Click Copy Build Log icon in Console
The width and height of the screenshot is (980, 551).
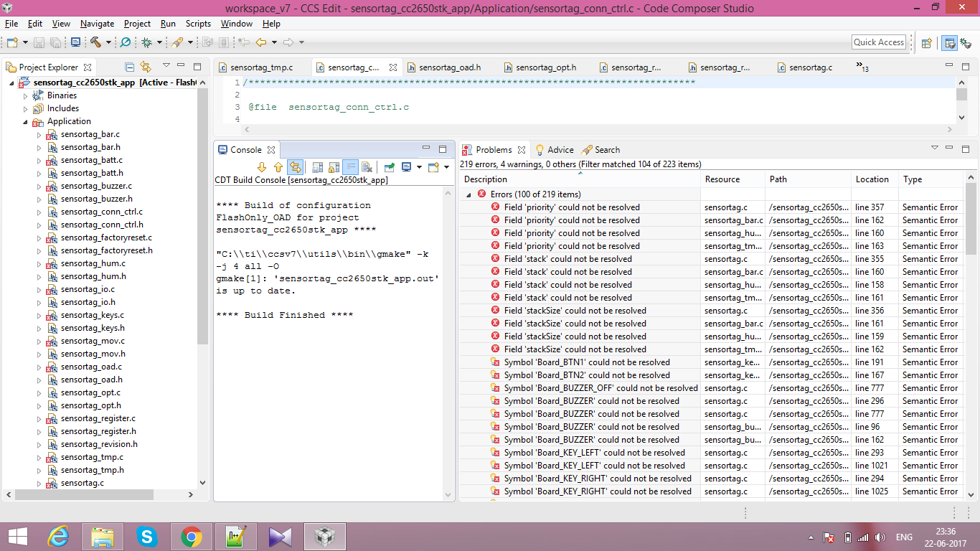(317, 167)
